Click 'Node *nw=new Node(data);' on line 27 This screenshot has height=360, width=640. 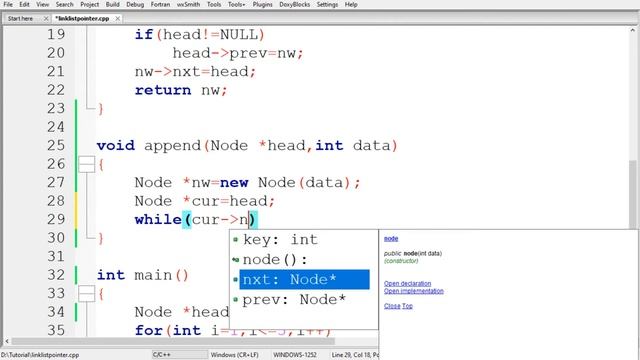(248, 182)
